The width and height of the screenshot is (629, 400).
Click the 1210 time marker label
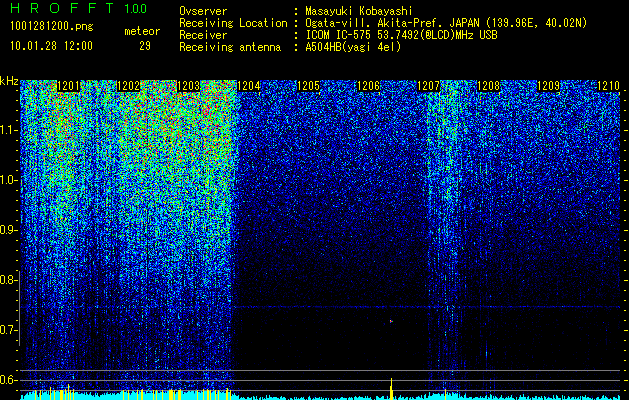coord(609,86)
